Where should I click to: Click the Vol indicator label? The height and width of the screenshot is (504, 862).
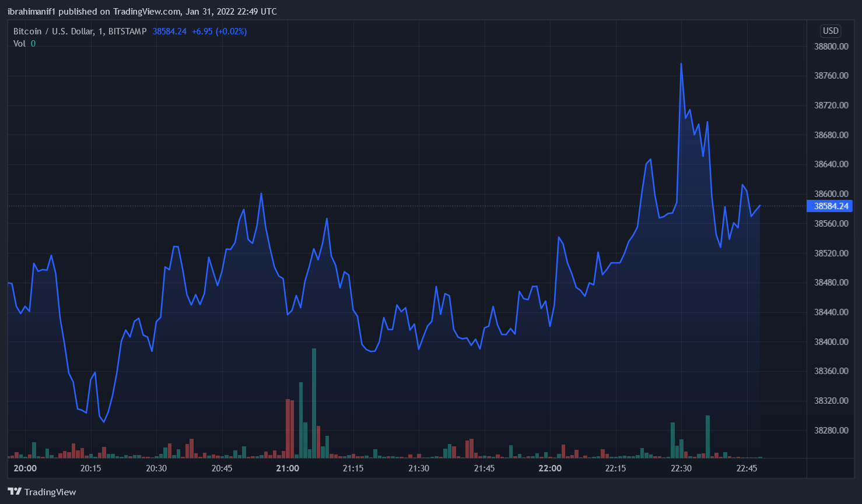(18, 43)
